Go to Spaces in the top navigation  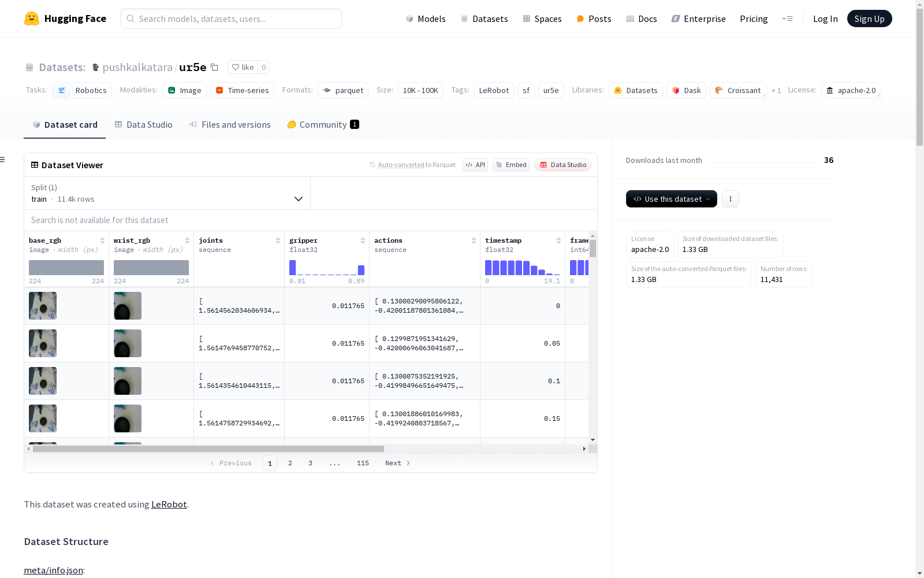[542, 18]
